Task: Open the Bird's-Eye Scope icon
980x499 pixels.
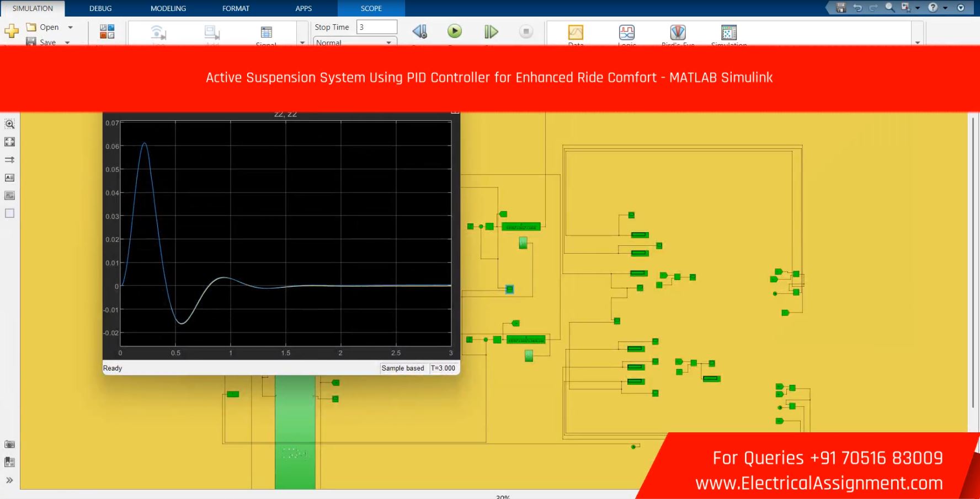Action: point(678,32)
